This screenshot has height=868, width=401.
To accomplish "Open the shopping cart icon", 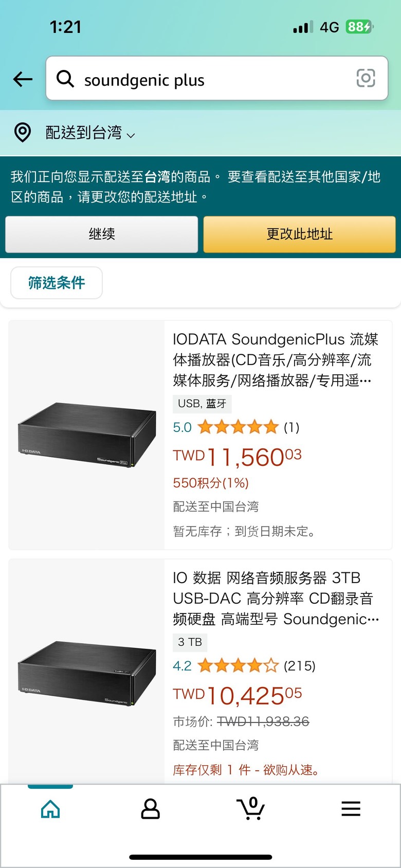I will (250, 809).
